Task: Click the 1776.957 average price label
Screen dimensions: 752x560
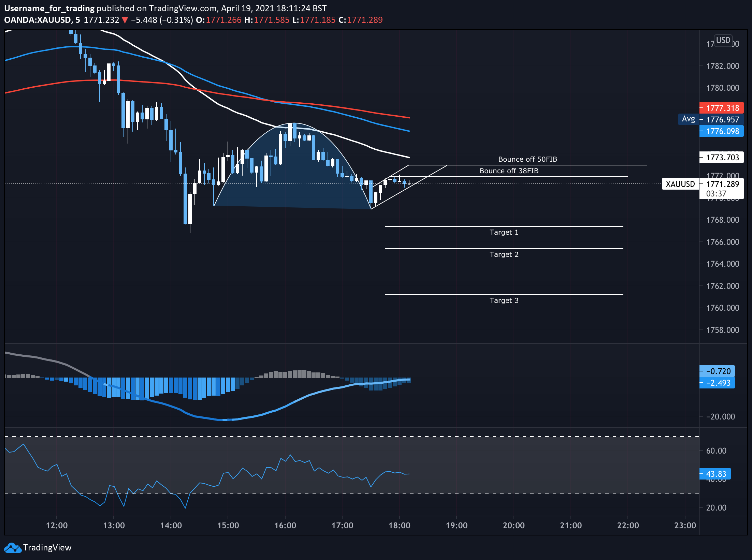Action: click(x=721, y=120)
